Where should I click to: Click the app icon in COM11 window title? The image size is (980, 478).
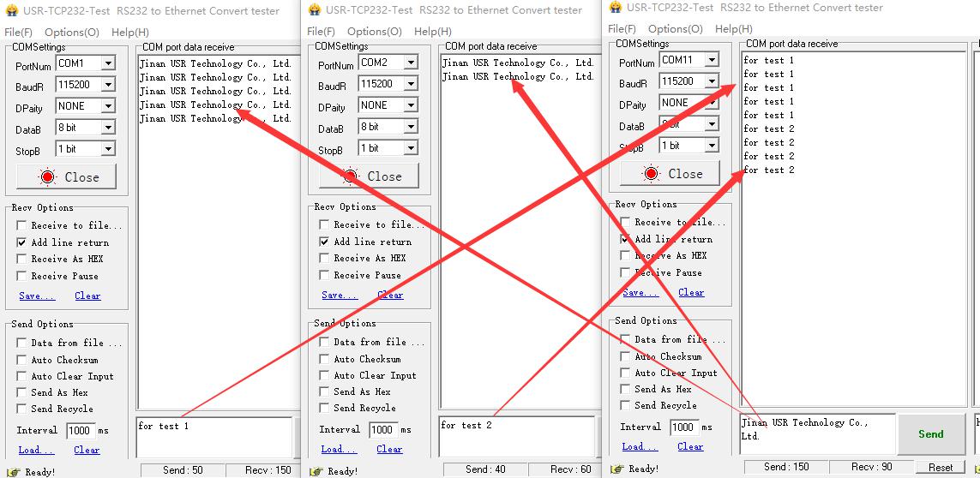[x=616, y=7]
